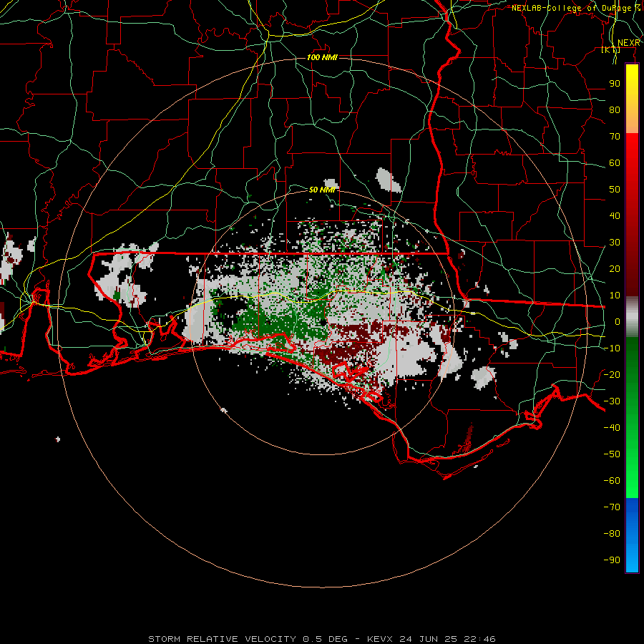Click the 20 value on velocity scale

[x=615, y=268]
